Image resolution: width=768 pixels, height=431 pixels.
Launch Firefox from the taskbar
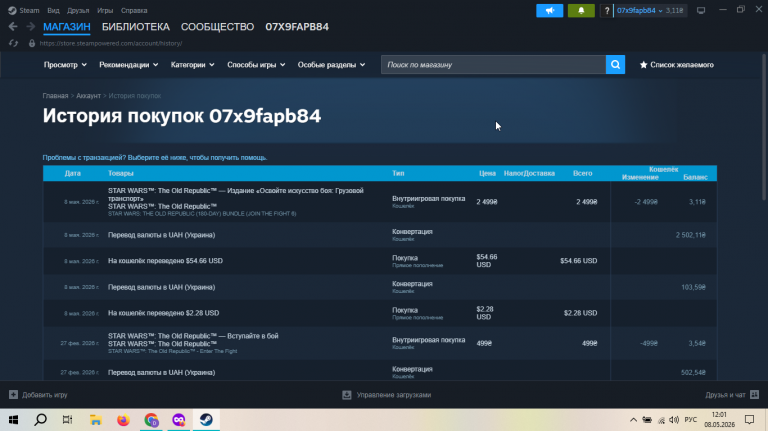(123, 420)
